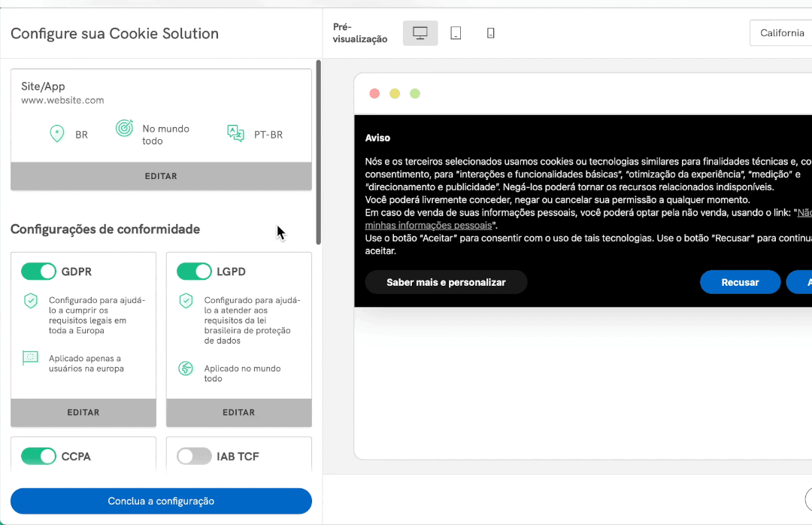The image size is (812, 525).
Task: Click the target icon beside No mundo todo
Action: (x=124, y=129)
